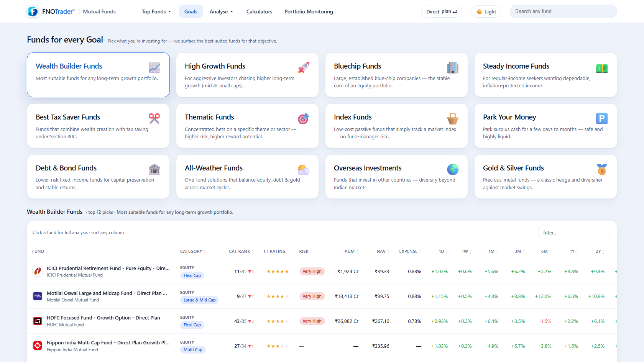Click the High Growth rocket icon

[304, 67]
